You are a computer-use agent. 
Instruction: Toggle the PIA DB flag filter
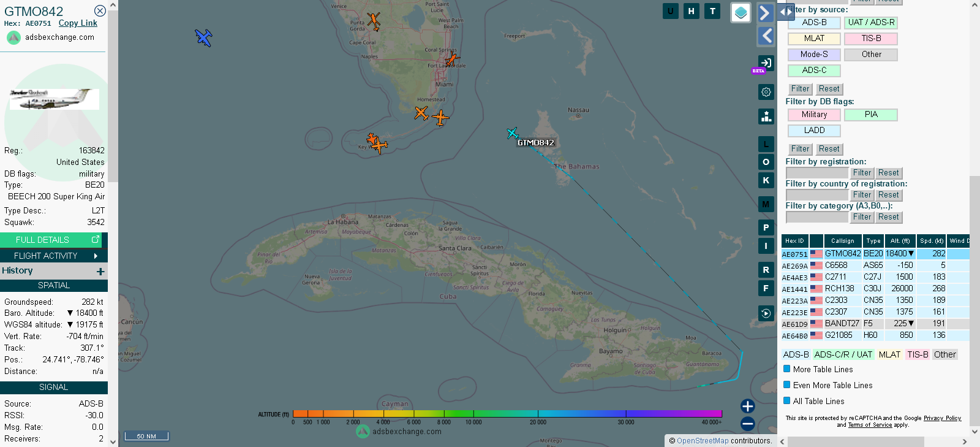point(871,115)
